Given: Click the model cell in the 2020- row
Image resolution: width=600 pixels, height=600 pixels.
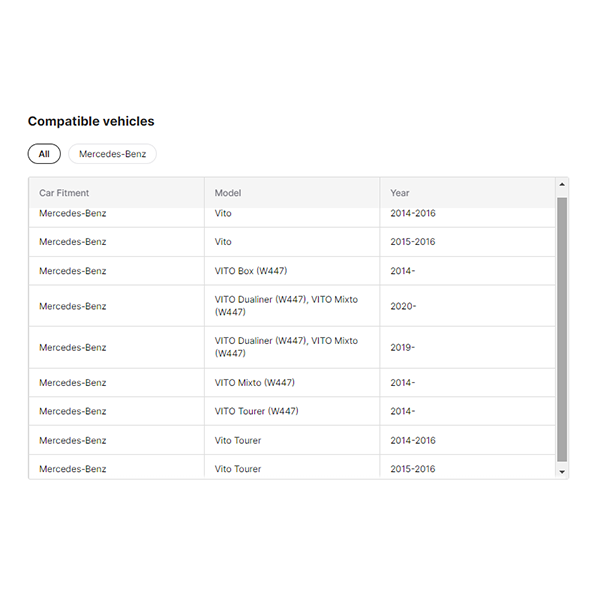Looking at the screenshot, I should click(x=286, y=306).
